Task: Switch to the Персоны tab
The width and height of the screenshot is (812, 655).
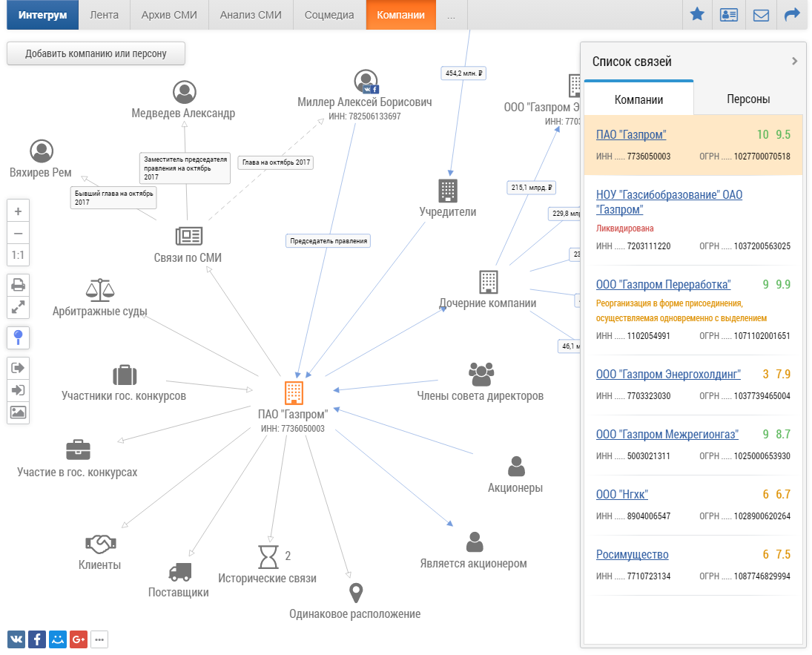Action: [747, 99]
